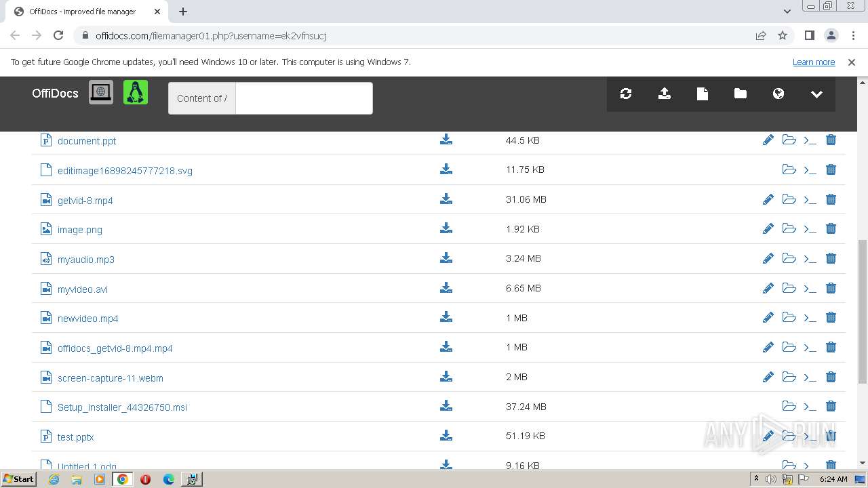
Task: Create a new folder with the toolbar's folder icon
Action: [741, 94]
